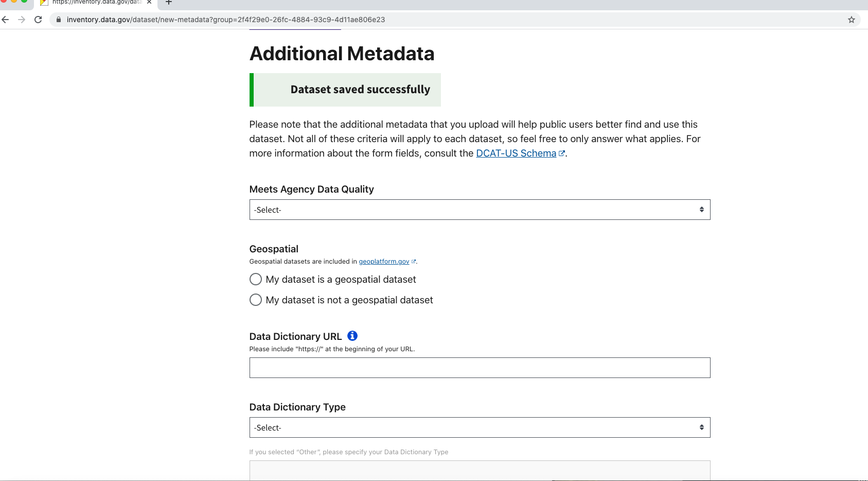Switch to the inventory.data.gov tab
This screenshot has width=868, height=481.
point(95,3)
